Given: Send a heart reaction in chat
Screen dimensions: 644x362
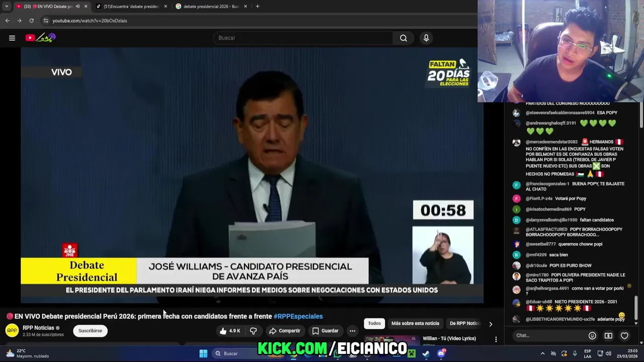Looking at the screenshot, I should pyautogui.click(x=624, y=335).
